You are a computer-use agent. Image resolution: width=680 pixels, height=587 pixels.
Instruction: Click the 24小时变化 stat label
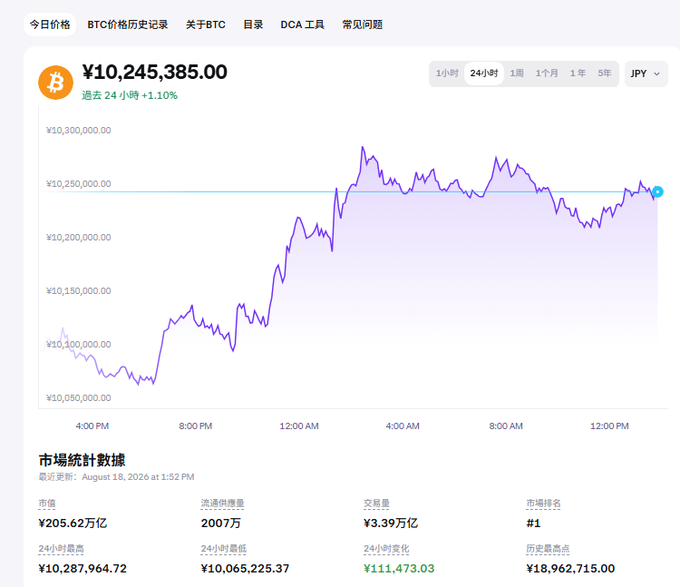click(386, 549)
